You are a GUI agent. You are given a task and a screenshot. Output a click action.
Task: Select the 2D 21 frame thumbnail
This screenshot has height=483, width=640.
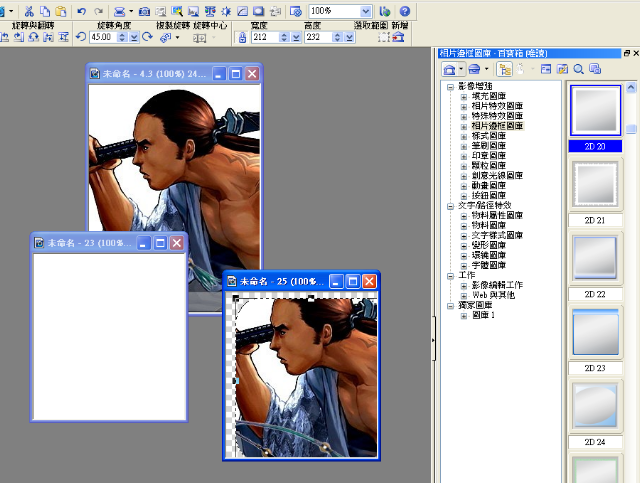(x=596, y=184)
